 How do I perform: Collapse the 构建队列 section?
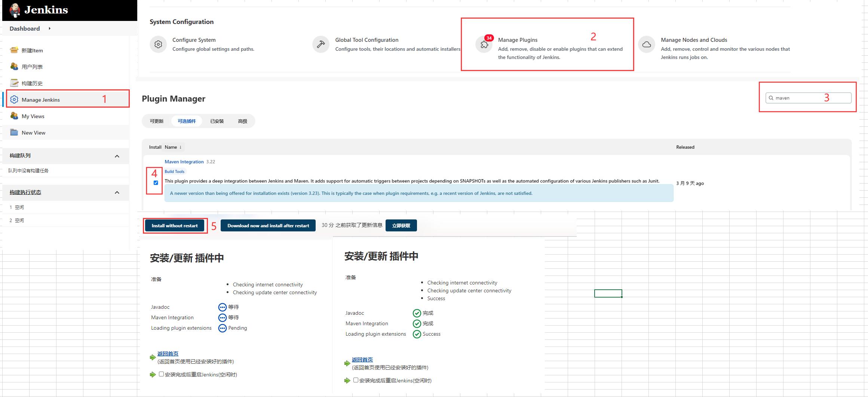117,156
